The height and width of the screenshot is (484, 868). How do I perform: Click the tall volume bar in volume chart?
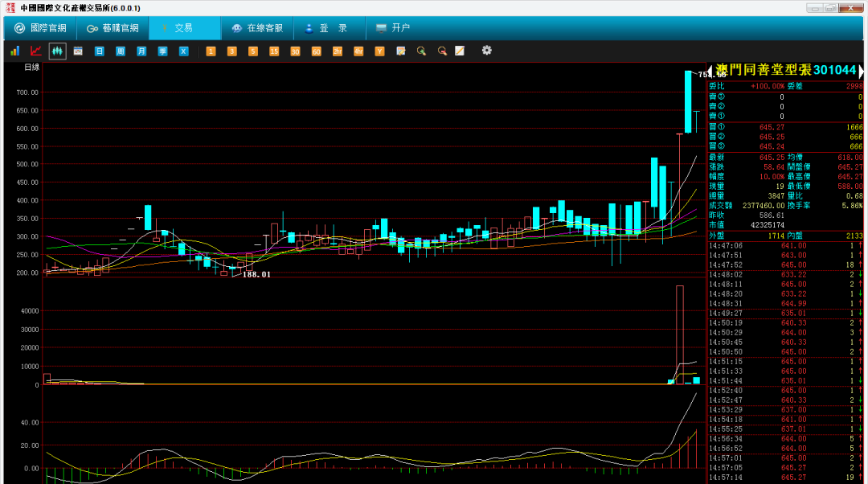[680, 334]
